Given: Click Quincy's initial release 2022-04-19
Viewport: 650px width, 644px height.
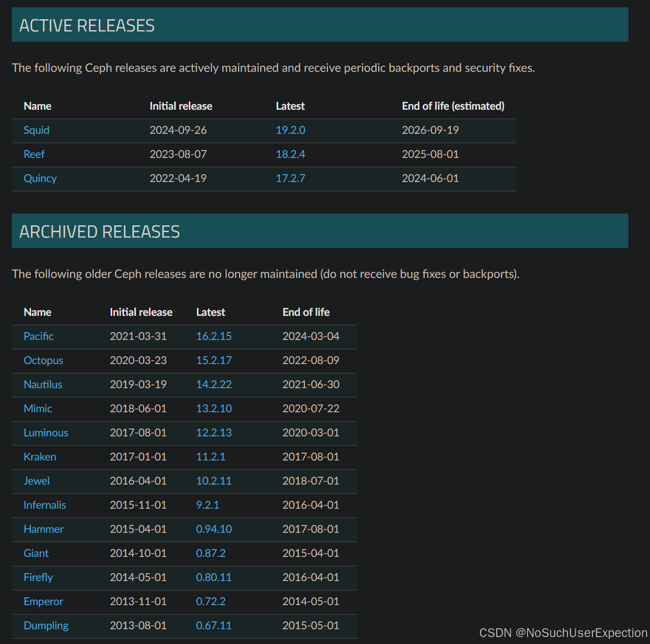Looking at the screenshot, I should click(178, 179).
